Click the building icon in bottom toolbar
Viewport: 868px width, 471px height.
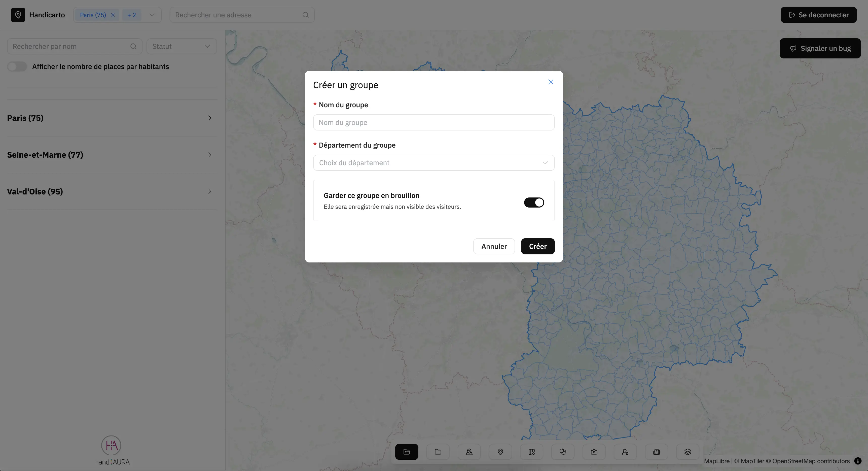click(656, 452)
